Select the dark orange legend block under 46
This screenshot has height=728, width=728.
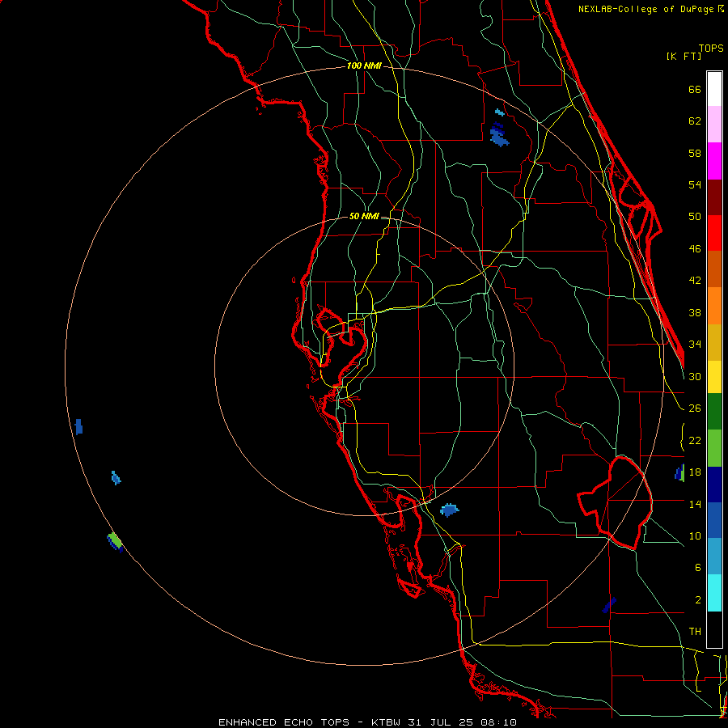714,269
